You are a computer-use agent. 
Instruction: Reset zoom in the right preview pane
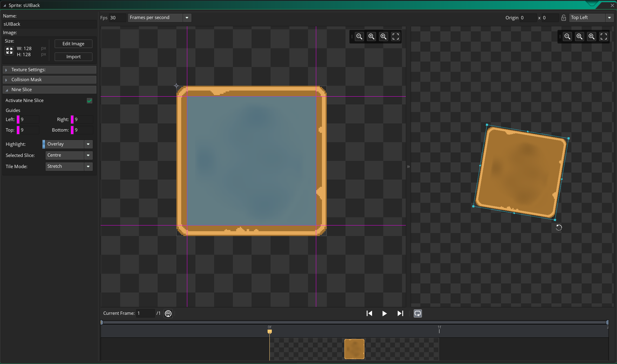580,37
